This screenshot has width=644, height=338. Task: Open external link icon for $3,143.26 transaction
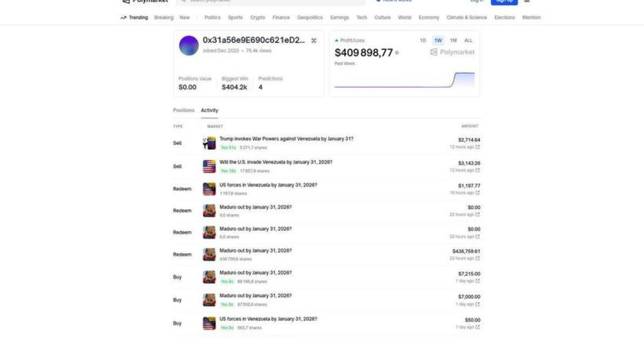tap(478, 171)
